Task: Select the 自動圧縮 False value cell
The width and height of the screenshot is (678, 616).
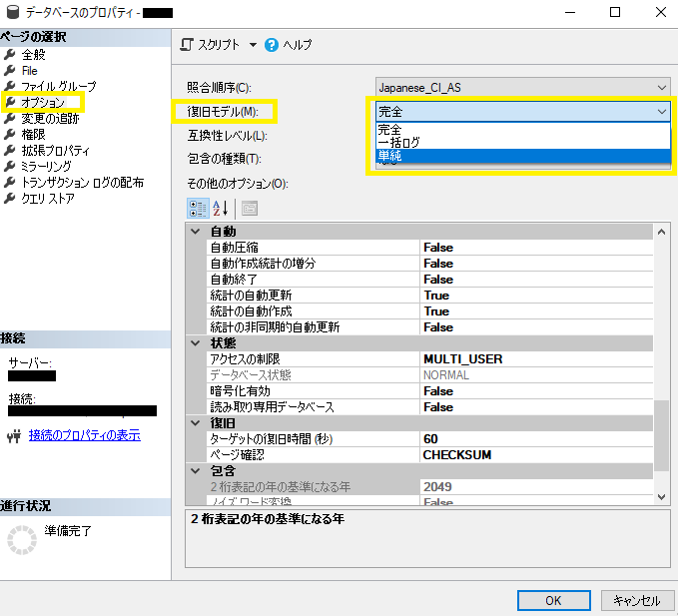Action: pyautogui.click(x=536, y=248)
